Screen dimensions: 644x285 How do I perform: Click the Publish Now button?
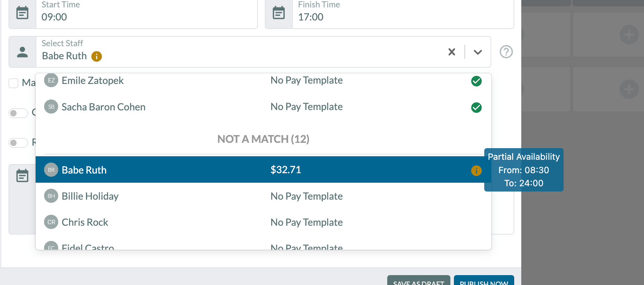(484, 280)
